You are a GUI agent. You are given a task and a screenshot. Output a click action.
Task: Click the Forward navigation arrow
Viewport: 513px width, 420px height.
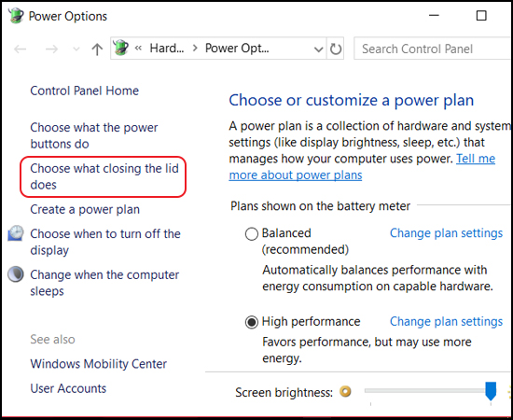(x=51, y=49)
